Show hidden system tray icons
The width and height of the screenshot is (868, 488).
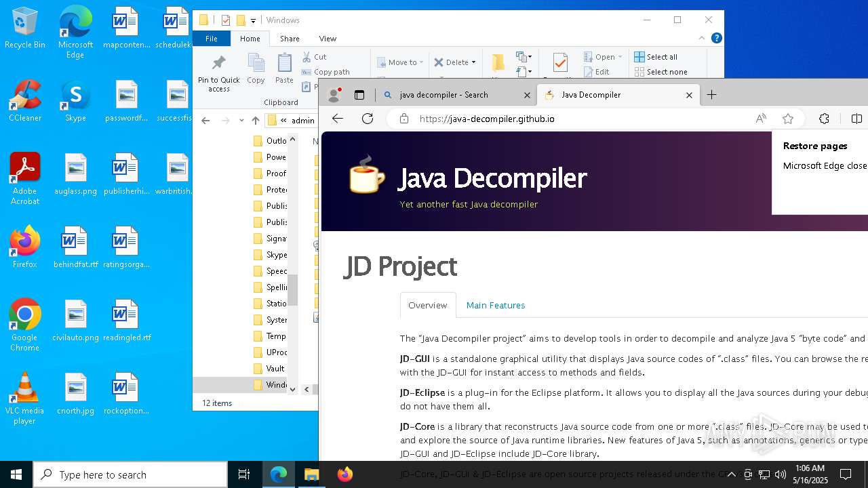coord(731,474)
